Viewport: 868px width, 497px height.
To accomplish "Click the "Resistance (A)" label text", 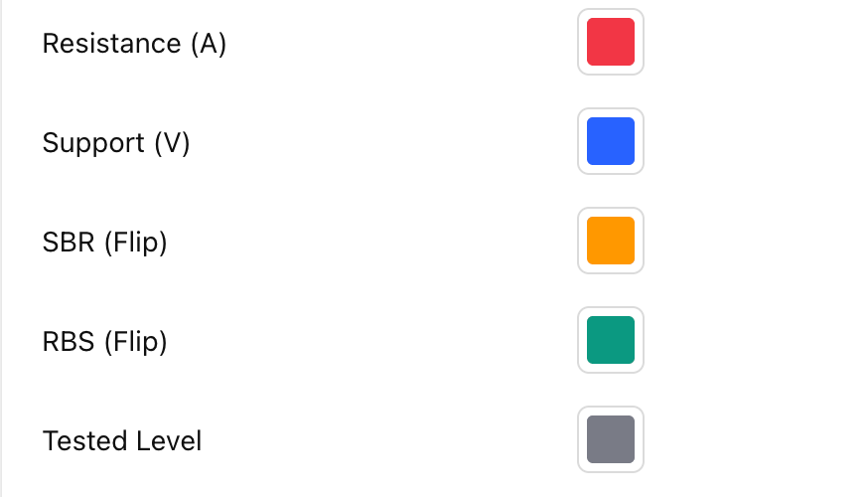I will 134,44.
